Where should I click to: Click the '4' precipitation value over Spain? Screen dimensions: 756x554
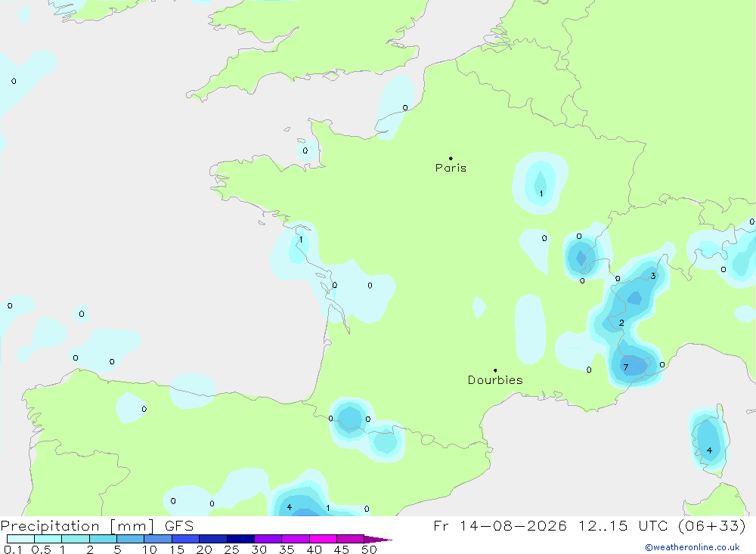290,506
